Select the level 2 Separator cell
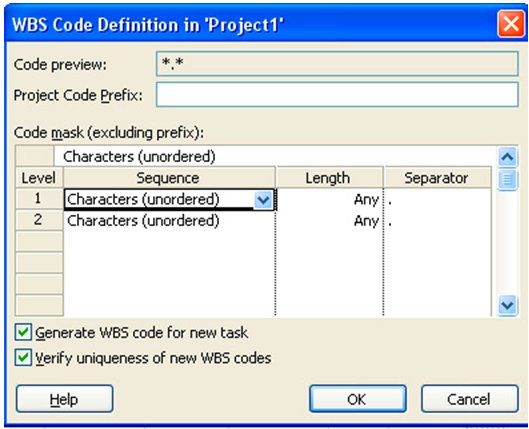Image resolution: width=529 pixels, height=429 pixels. (x=438, y=221)
